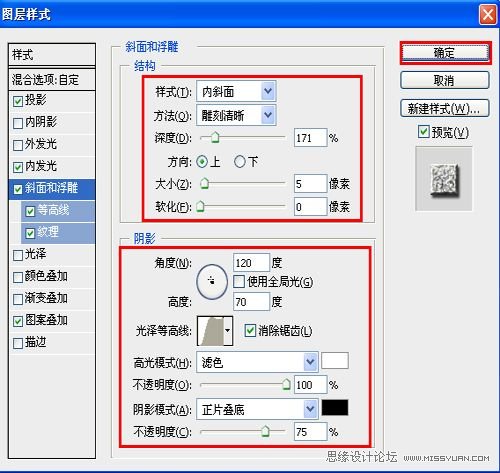Toggle the 渐变叠加 checkbox
The width and height of the screenshot is (500, 473).
(x=18, y=299)
